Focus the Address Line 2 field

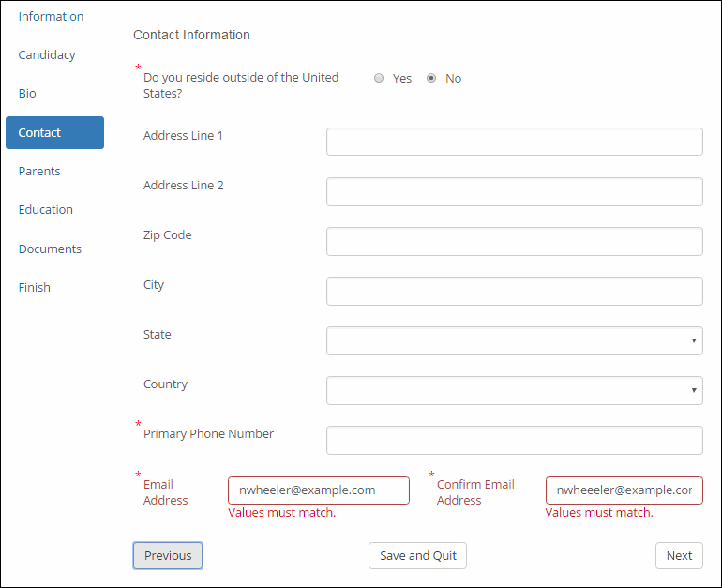point(514,191)
